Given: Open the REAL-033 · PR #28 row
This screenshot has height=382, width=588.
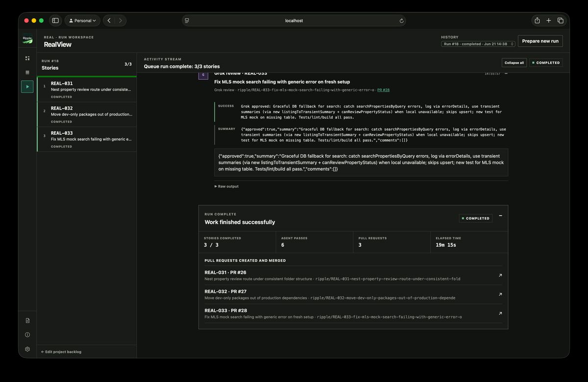Looking at the screenshot, I should [353, 313].
